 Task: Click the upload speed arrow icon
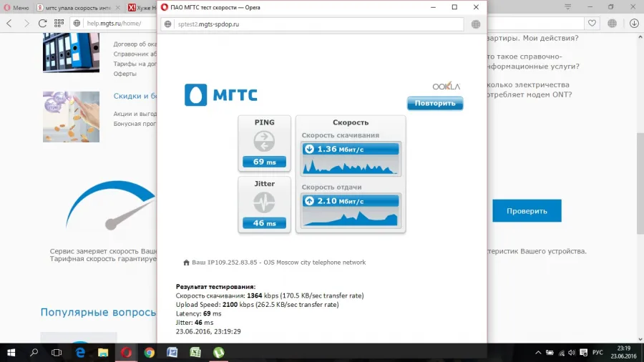pos(310,201)
